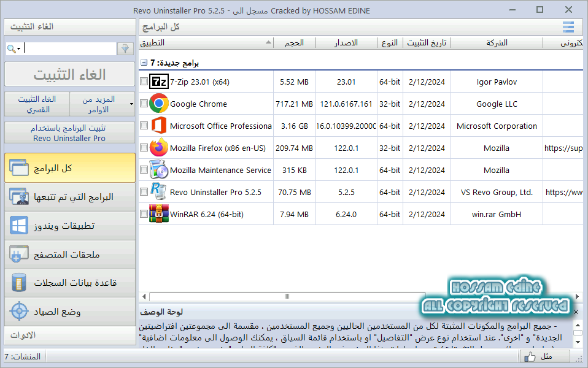Click the 'Igor Pavlov' company cell

point(497,82)
